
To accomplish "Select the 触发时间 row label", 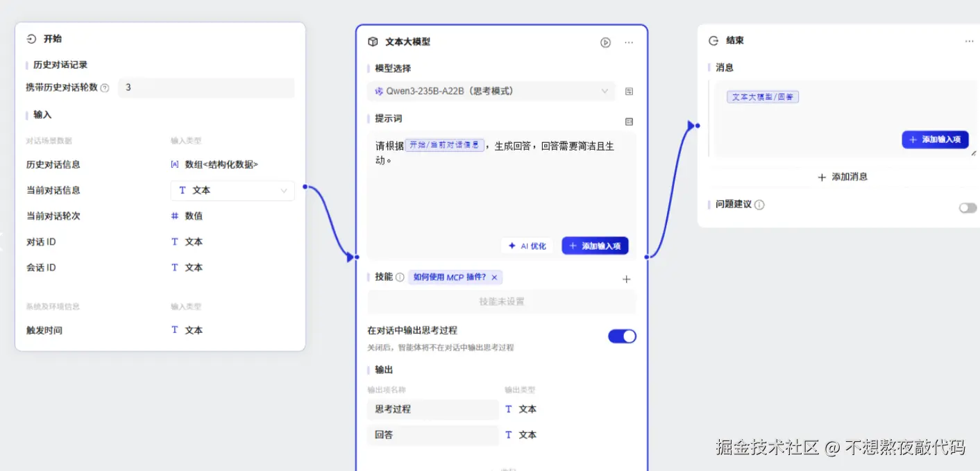I will 44,330.
